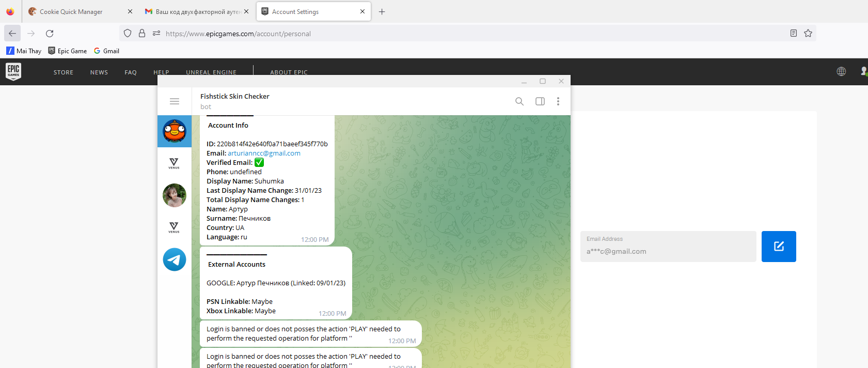Open ABOUT EPIC navigation link
The width and height of the screenshot is (868, 368).
pyautogui.click(x=289, y=72)
